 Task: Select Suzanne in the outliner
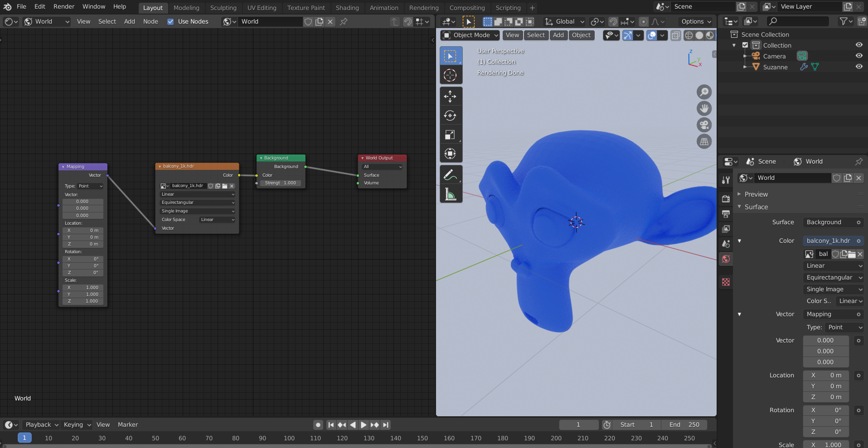pos(775,67)
